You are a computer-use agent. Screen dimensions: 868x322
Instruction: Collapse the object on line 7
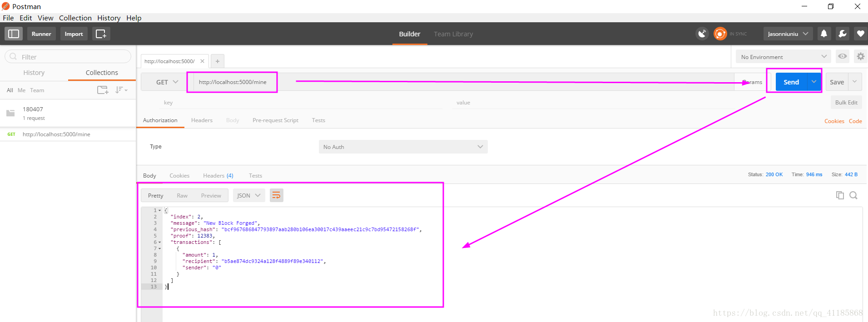[159, 249]
